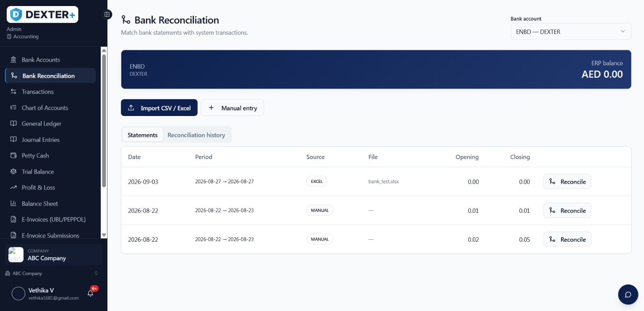Click the Vethika V user avatar
The image size is (644, 311).
coord(19,294)
